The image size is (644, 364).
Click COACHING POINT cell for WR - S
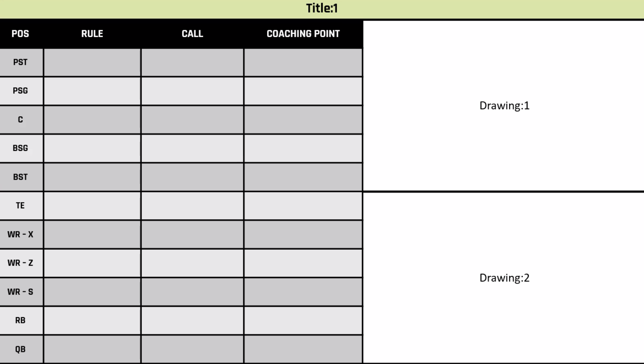coord(303,292)
